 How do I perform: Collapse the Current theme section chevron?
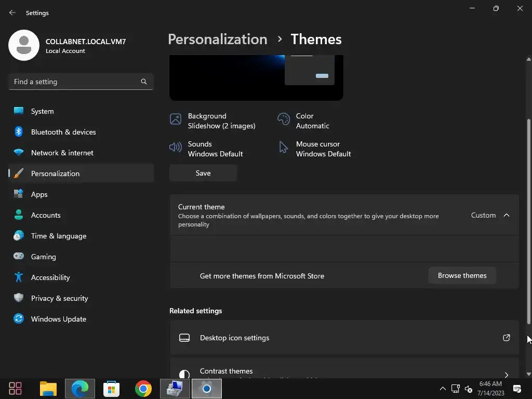pos(507,215)
